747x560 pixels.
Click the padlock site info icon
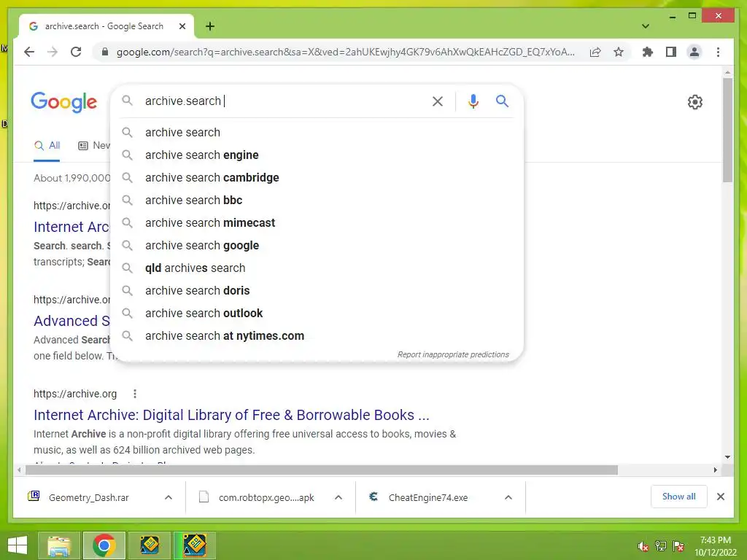[x=105, y=52]
